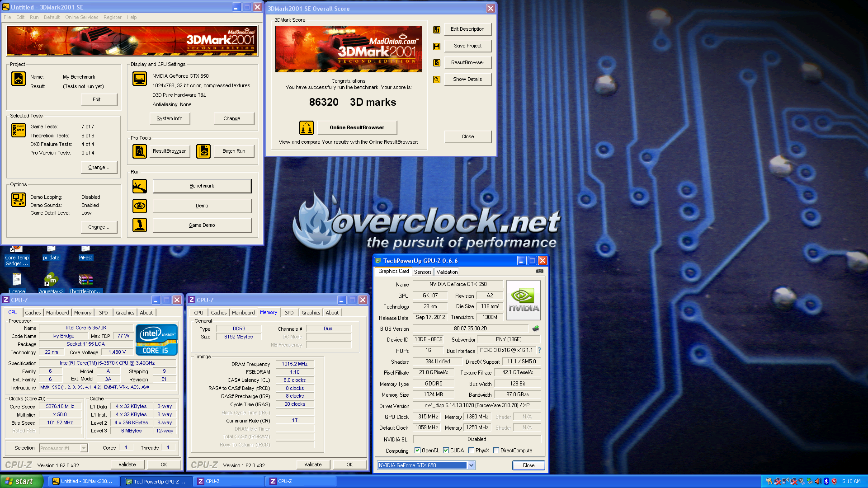The height and width of the screenshot is (488, 868).
Task: Click the Display and CPU Settings monitor icon
Action: coord(140,79)
